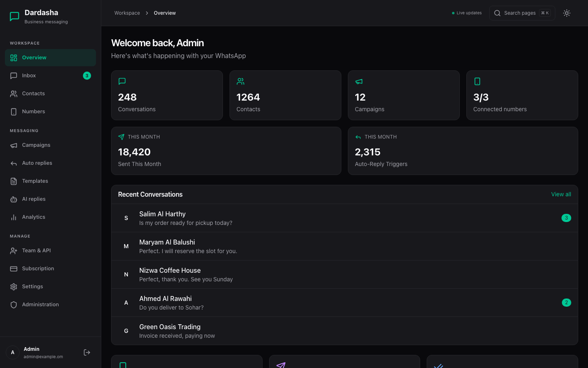Open the Templates section
The width and height of the screenshot is (588, 368).
pos(50,181)
